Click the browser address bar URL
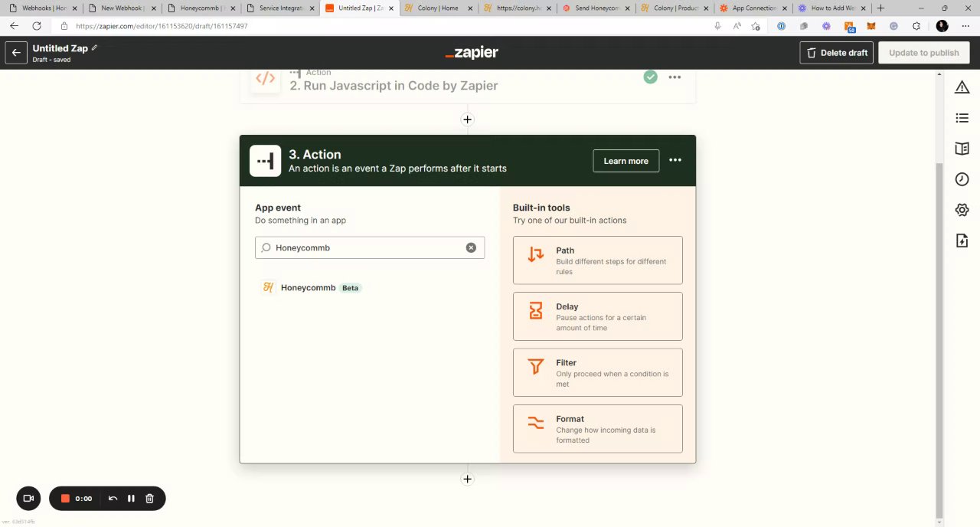980x527 pixels. [162, 26]
